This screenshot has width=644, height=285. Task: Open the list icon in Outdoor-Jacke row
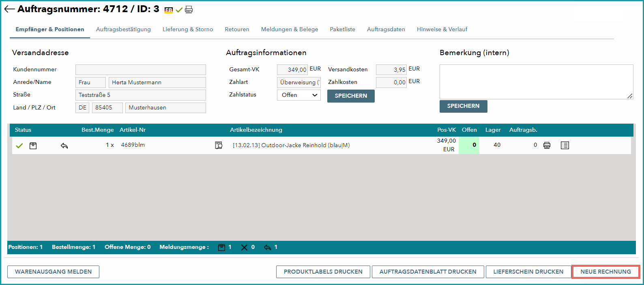[565, 145]
